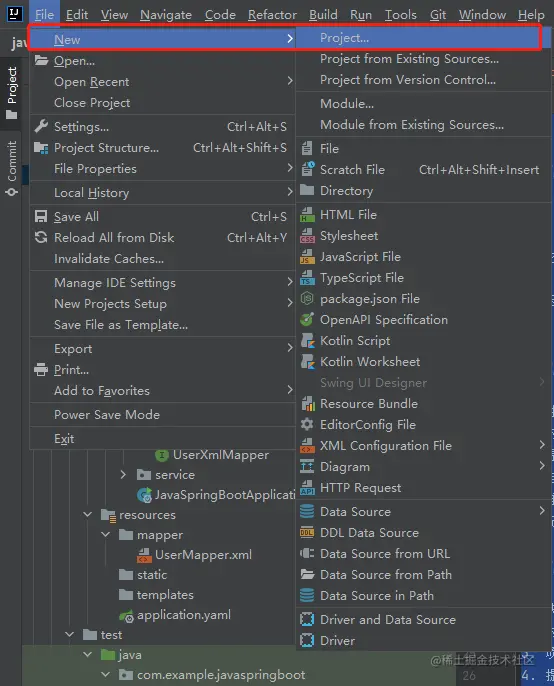Image resolution: width=554 pixels, height=686 pixels.
Task: Select the Stylesheet CSS icon
Action: pos(307,236)
